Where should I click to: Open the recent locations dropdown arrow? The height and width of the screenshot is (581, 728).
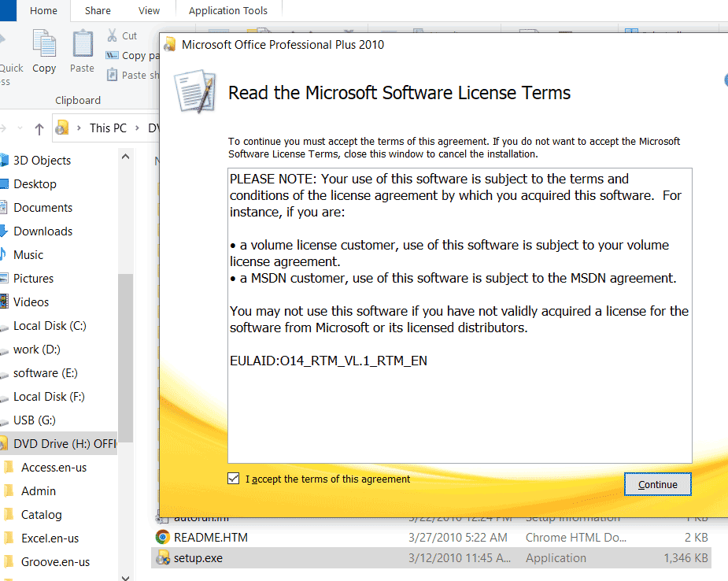click(20, 128)
